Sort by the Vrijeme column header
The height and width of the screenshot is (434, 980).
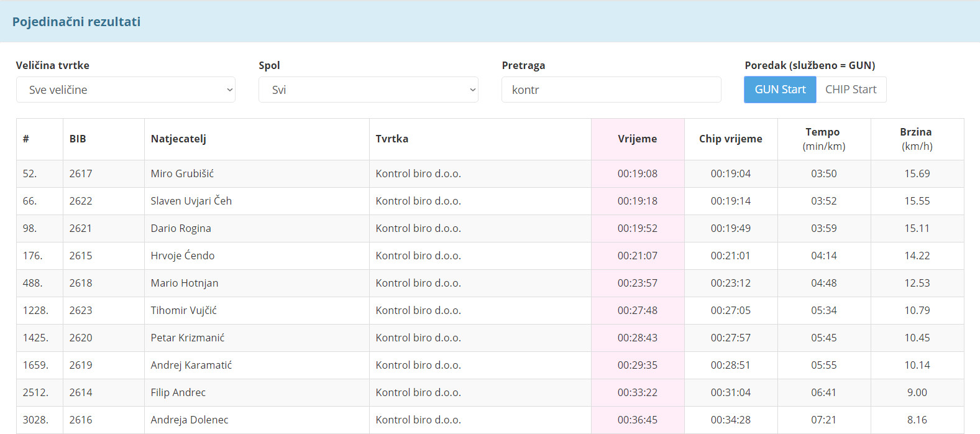(638, 139)
